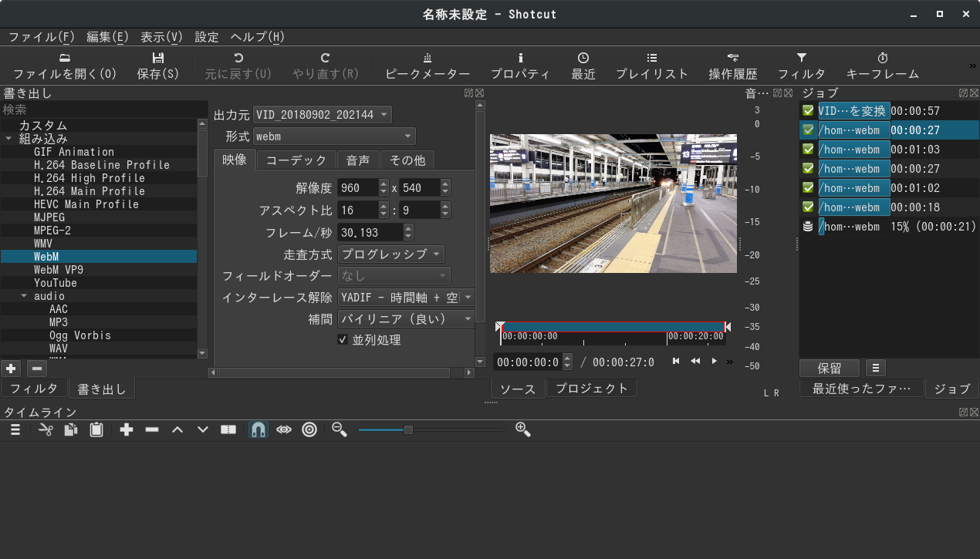The height and width of the screenshot is (559, 980).
Task: Remove export preset with minus button
Action: (x=37, y=369)
